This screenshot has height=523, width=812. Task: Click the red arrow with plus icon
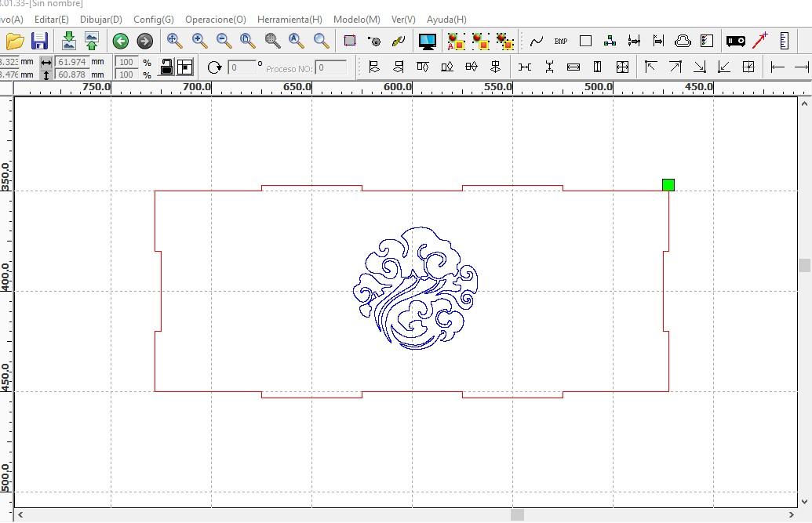pyautogui.click(x=760, y=41)
